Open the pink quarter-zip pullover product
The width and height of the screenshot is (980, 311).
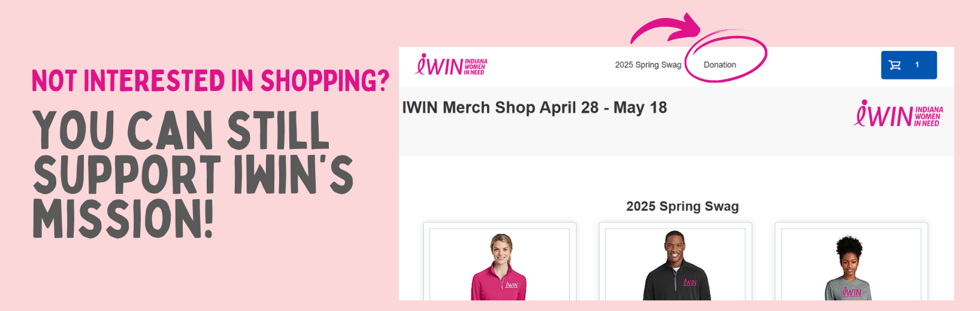pos(500,264)
